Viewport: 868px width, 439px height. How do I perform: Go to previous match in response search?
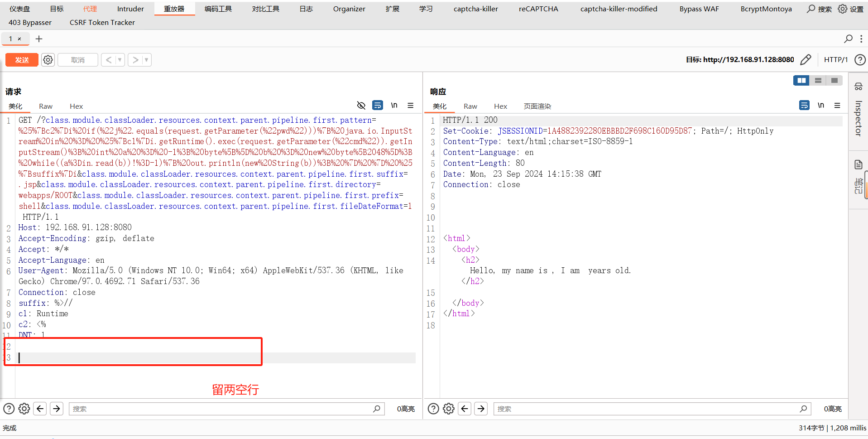click(465, 409)
